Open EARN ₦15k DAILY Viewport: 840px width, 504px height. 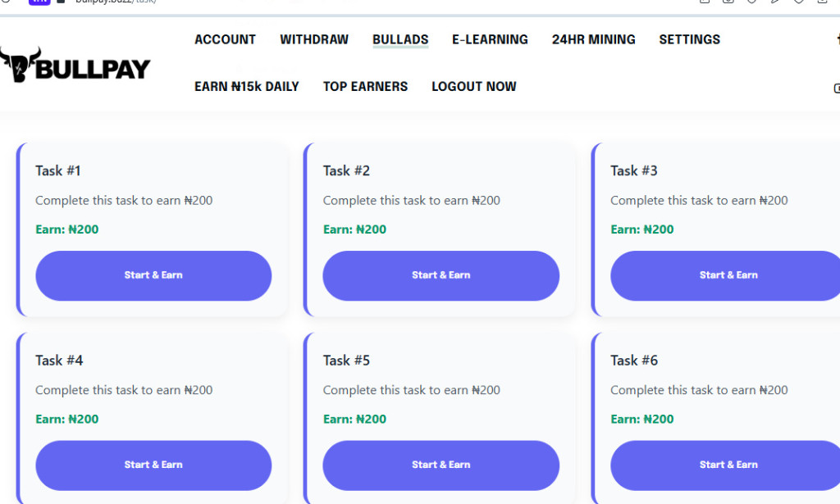coord(247,86)
